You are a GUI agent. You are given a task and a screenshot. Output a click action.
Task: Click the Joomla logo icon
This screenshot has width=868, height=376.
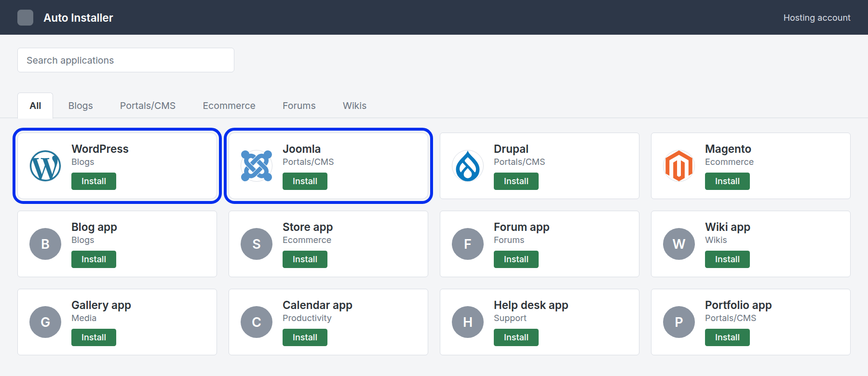pyautogui.click(x=257, y=166)
